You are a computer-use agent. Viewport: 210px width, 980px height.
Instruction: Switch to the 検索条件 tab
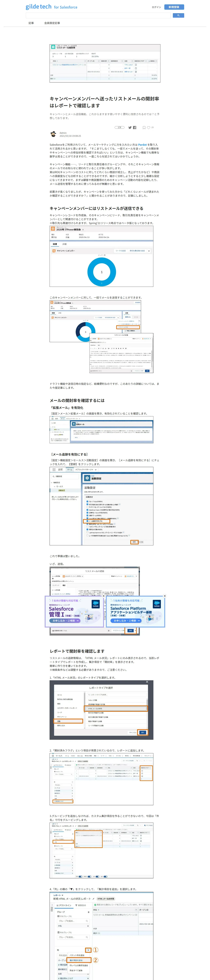80,905
